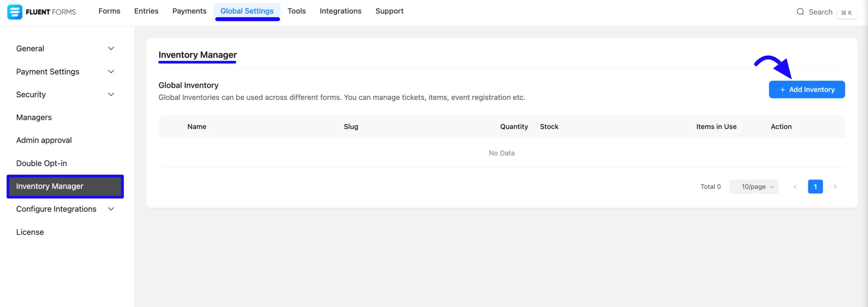This screenshot has height=307, width=868.
Task: Select page 1 in pagination
Action: [x=815, y=187]
